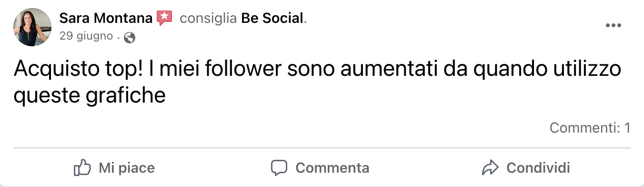Open the three-dot post options menu
Viewport: 644px width, 187px height.
tap(614, 26)
